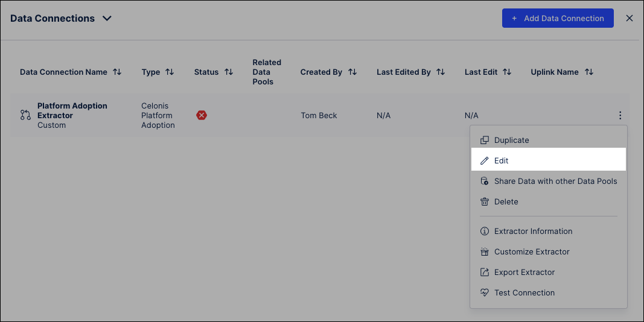Image resolution: width=644 pixels, height=322 pixels.
Task: Sort by Created By column
Action: click(x=352, y=72)
